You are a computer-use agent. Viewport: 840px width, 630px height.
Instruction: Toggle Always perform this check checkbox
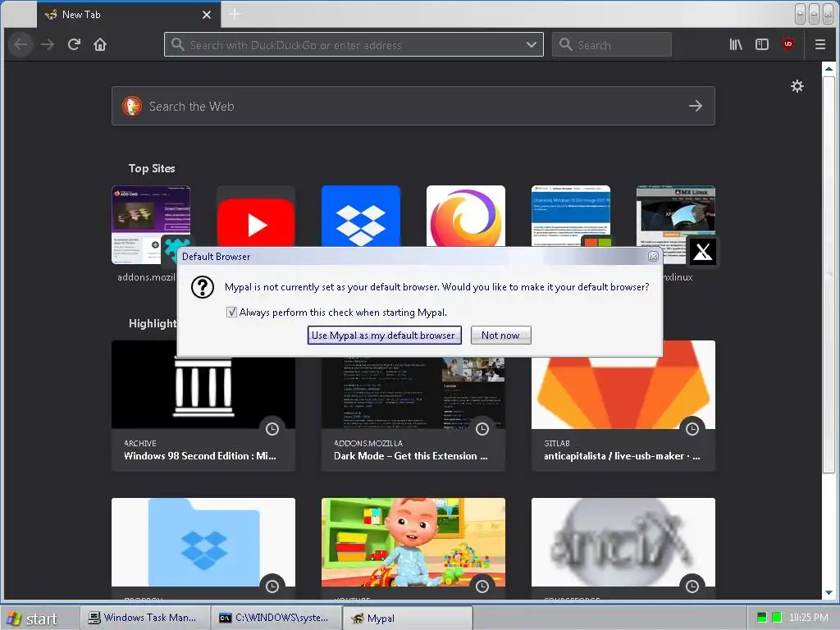pyautogui.click(x=231, y=313)
